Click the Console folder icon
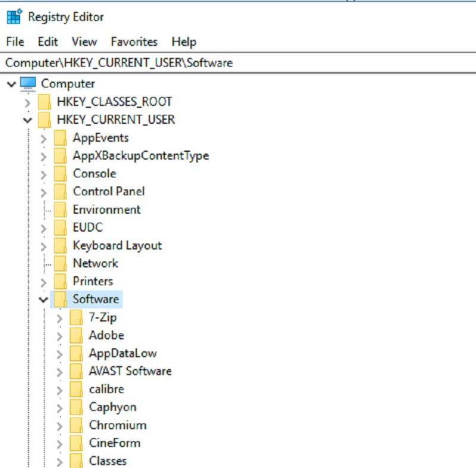This screenshot has height=468, width=476. click(x=60, y=174)
